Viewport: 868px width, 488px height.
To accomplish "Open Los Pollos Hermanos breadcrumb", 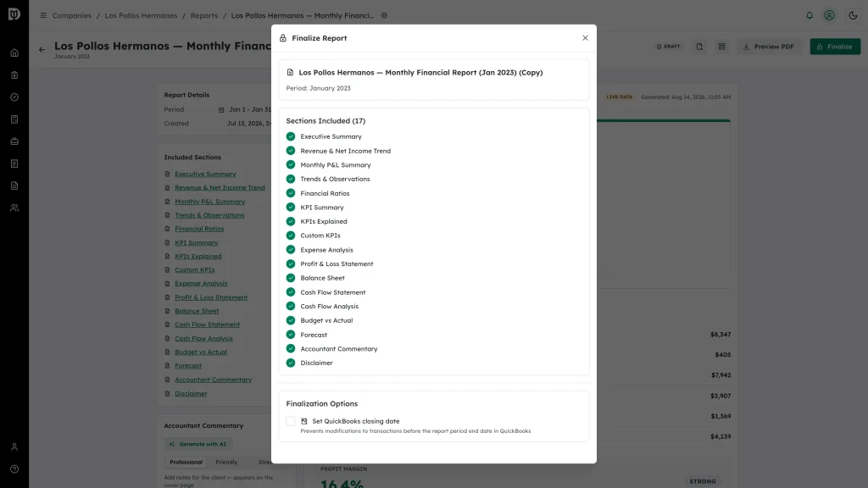I will pyautogui.click(x=142, y=15).
